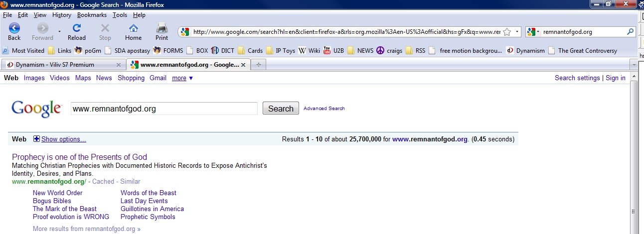Open the history dropdown next to Forward

pyautogui.click(x=60, y=31)
